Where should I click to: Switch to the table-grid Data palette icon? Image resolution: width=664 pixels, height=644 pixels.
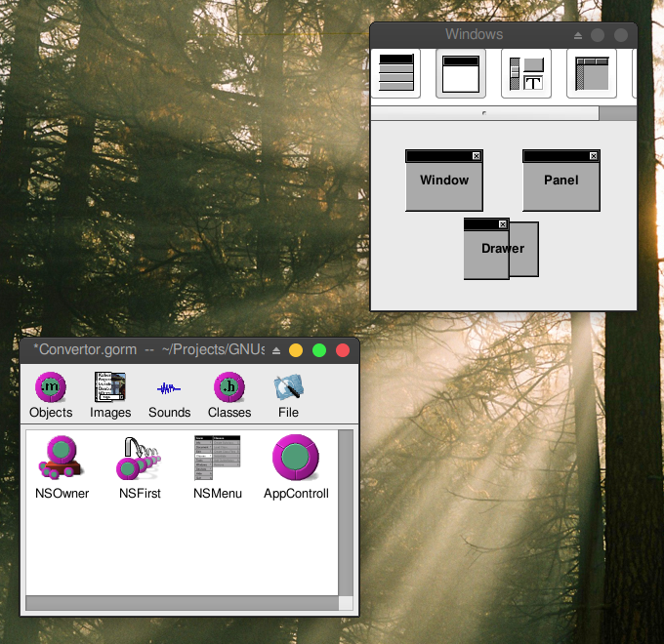click(592, 73)
